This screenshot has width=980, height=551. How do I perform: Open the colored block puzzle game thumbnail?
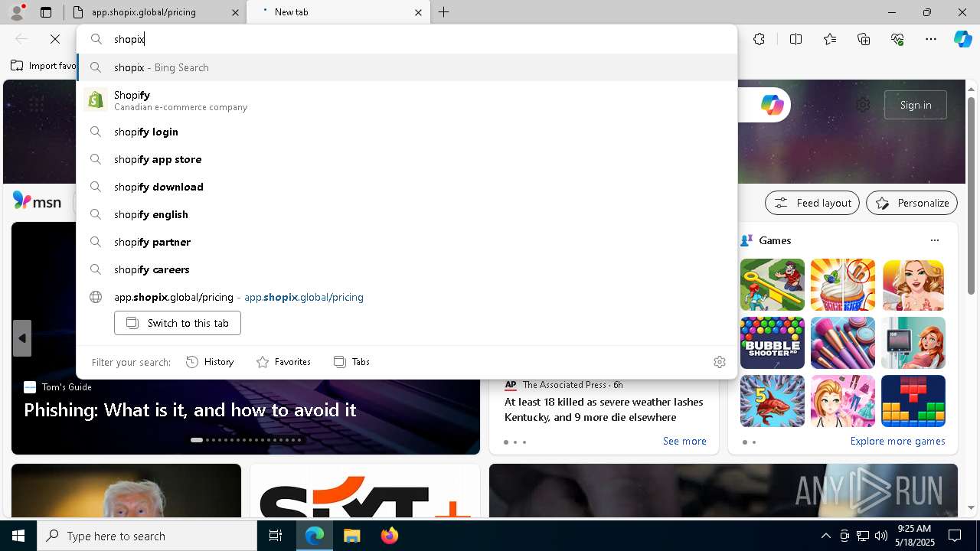(913, 401)
